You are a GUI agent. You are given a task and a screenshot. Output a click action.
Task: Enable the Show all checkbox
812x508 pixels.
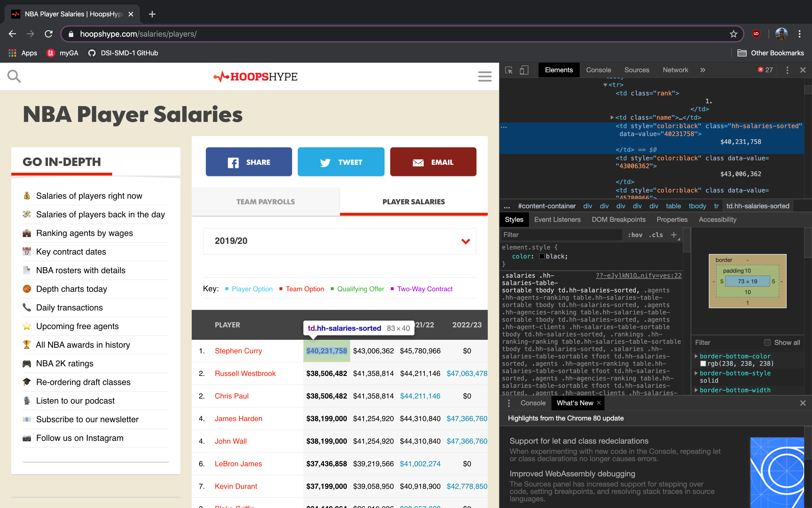767,343
